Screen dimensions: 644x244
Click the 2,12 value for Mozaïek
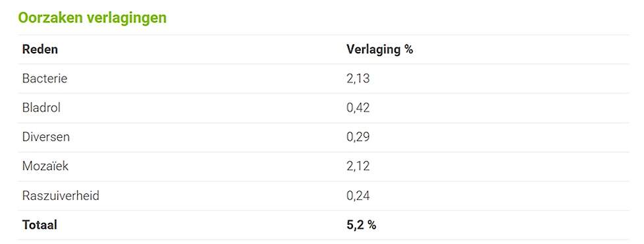358,166
